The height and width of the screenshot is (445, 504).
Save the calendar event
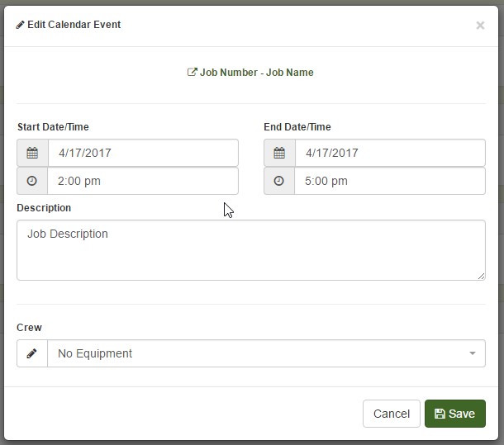454,414
